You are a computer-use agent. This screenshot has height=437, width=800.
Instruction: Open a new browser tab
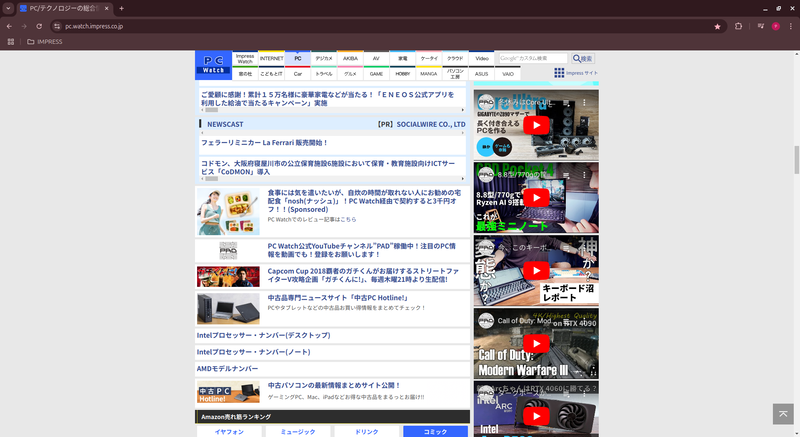121,8
